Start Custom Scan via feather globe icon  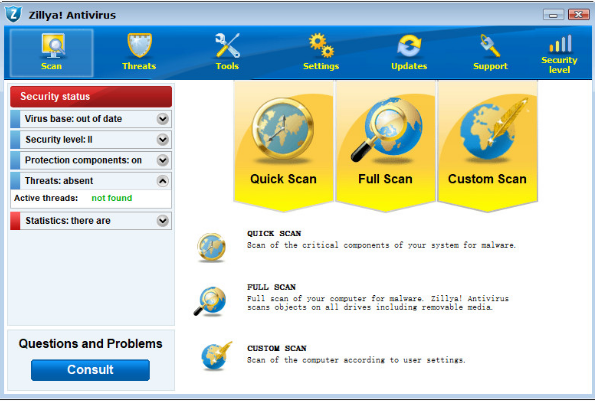pyautogui.click(x=493, y=128)
